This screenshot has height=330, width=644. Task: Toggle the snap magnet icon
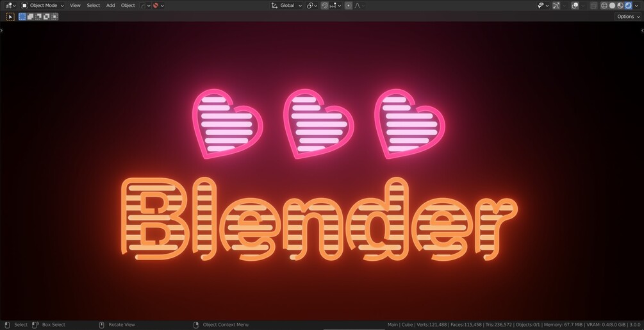tap(324, 5)
